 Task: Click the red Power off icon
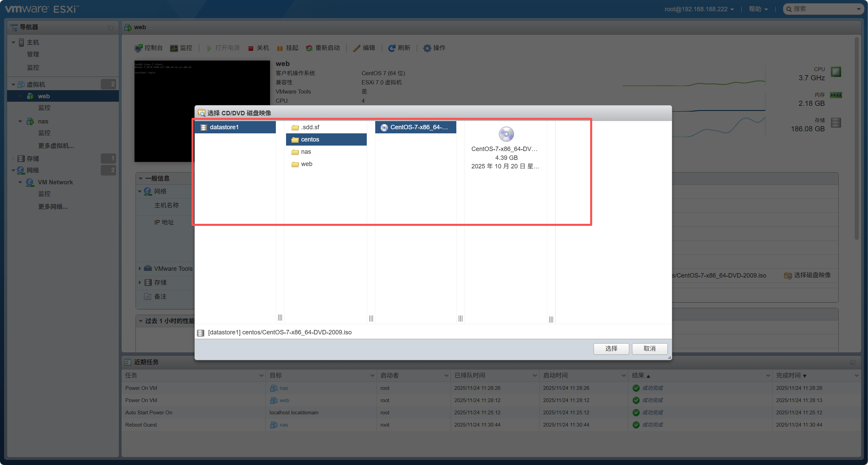point(251,48)
